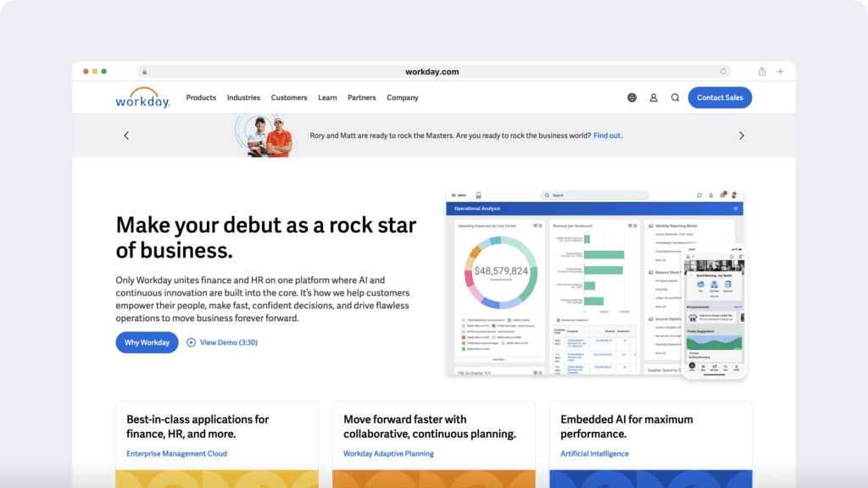This screenshot has width=868, height=488.
Task: Click the Why Workday button
Action: [x=147, y=342]
